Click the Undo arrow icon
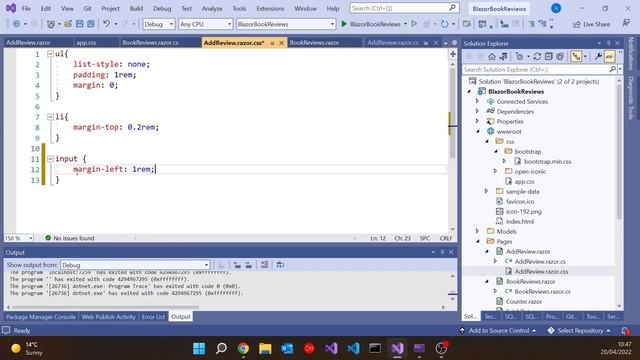 point(107,24)
